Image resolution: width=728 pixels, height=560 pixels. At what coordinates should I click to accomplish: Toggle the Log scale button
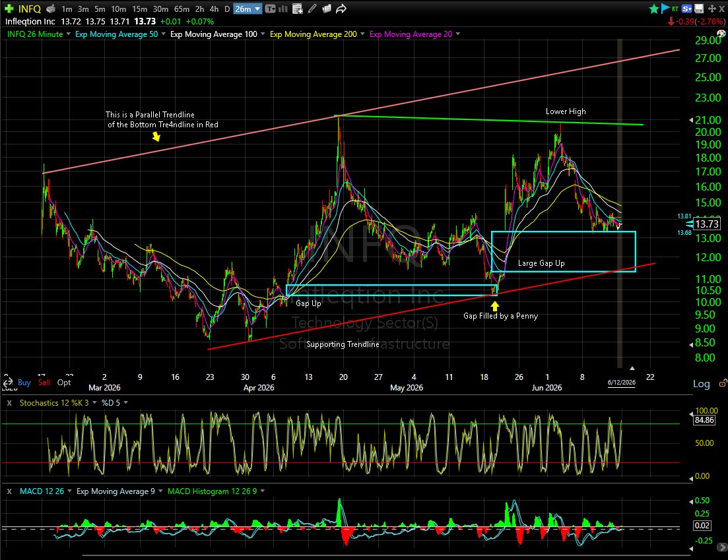(702, 384)
